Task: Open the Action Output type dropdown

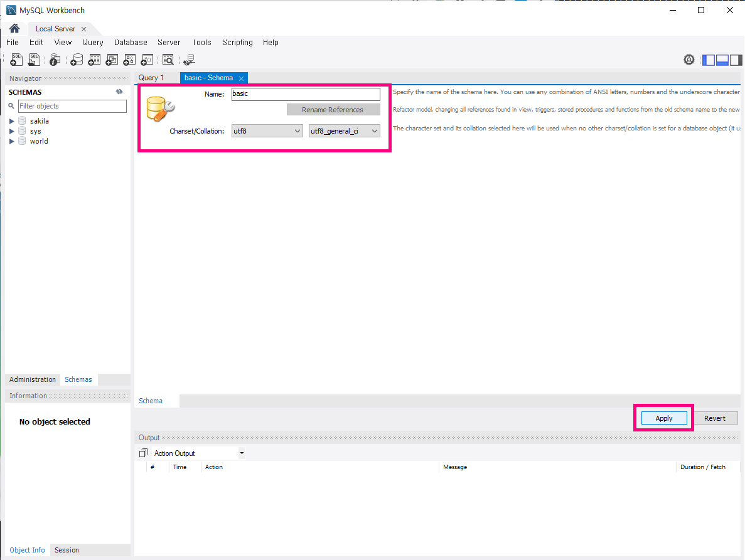Action: pyautogui.click(x=242, y=453)
